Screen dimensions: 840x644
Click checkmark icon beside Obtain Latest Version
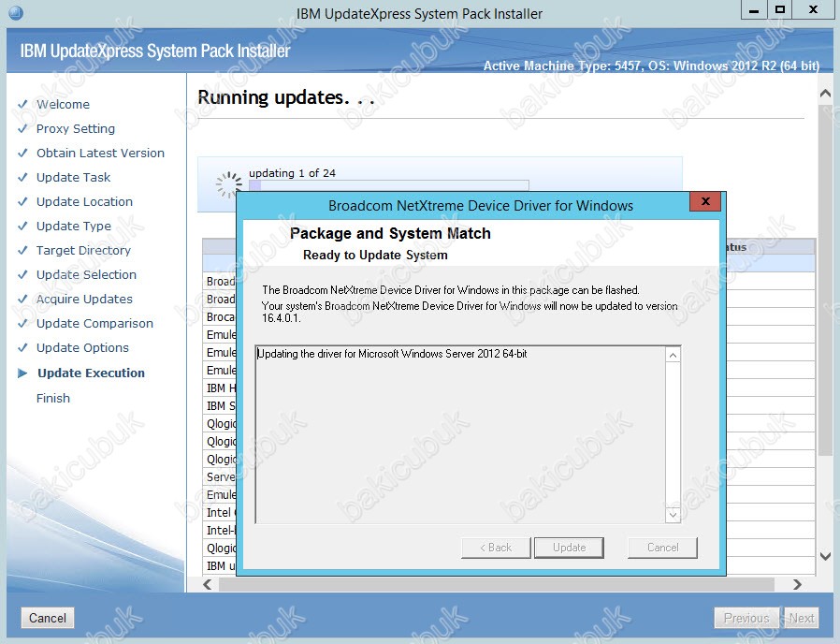coord(22,153)
